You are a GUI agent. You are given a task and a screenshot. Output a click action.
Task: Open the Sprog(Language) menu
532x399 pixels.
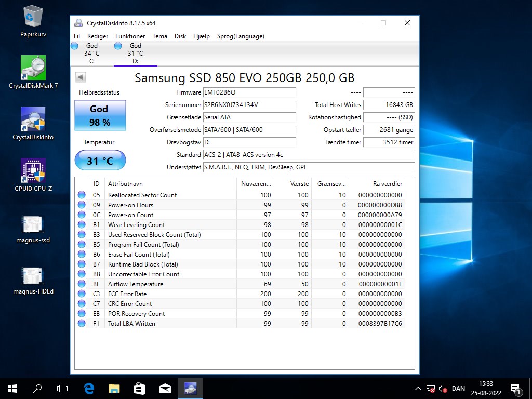coord(240,36)
